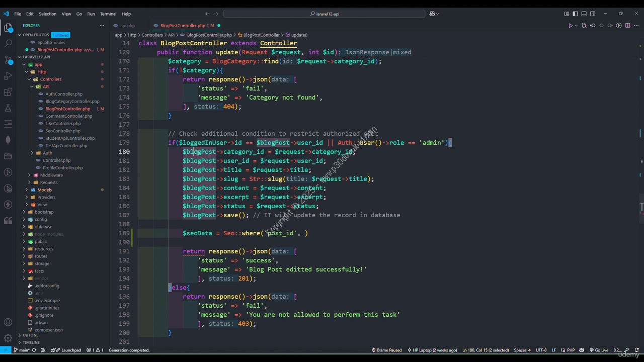Switch to the api.php editor tab

coord(127,26)
